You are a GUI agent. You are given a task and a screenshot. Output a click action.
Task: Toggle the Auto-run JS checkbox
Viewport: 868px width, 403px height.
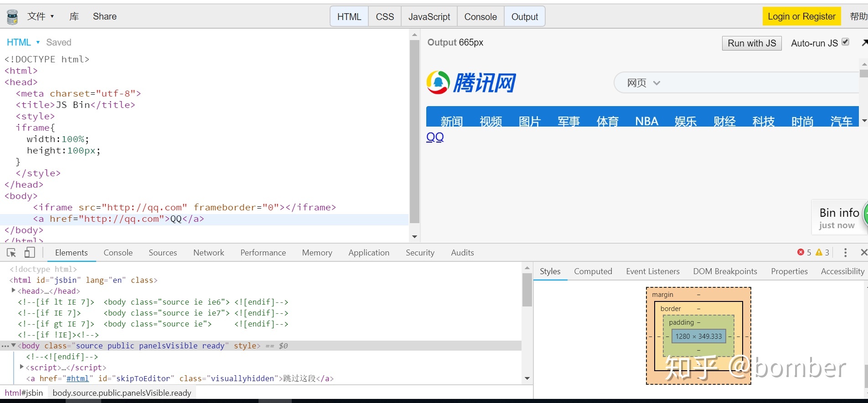tap(845, 42)
